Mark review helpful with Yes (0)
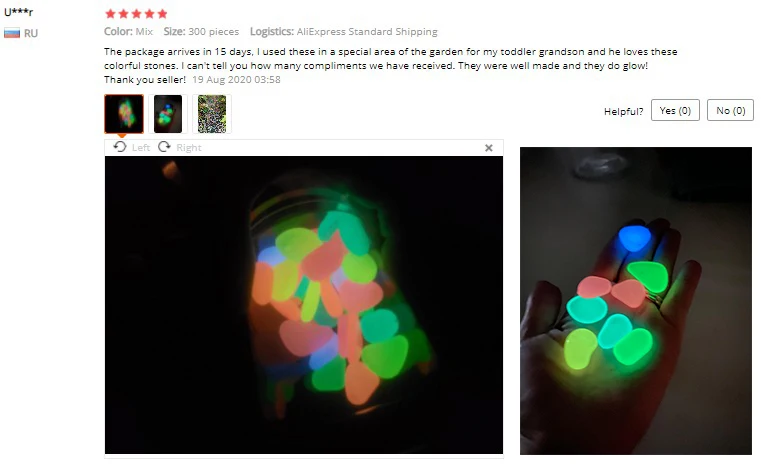The image size is (769, 470). pyautogui.click(x=675, y=110)
